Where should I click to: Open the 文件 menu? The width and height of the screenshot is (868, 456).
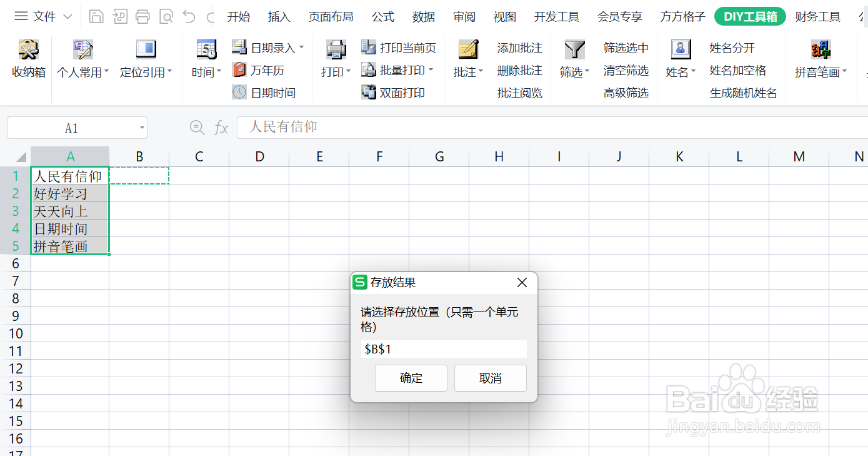tap(44, 17)
